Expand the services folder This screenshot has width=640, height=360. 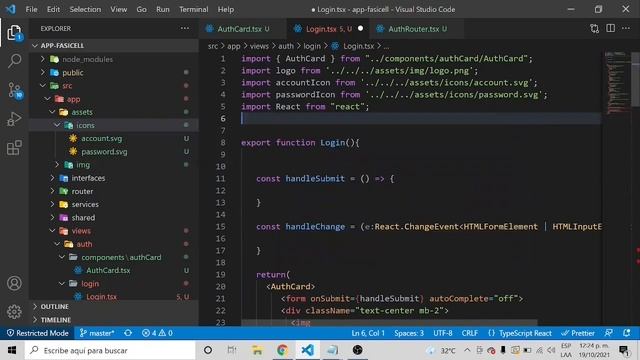coord(52,204)
